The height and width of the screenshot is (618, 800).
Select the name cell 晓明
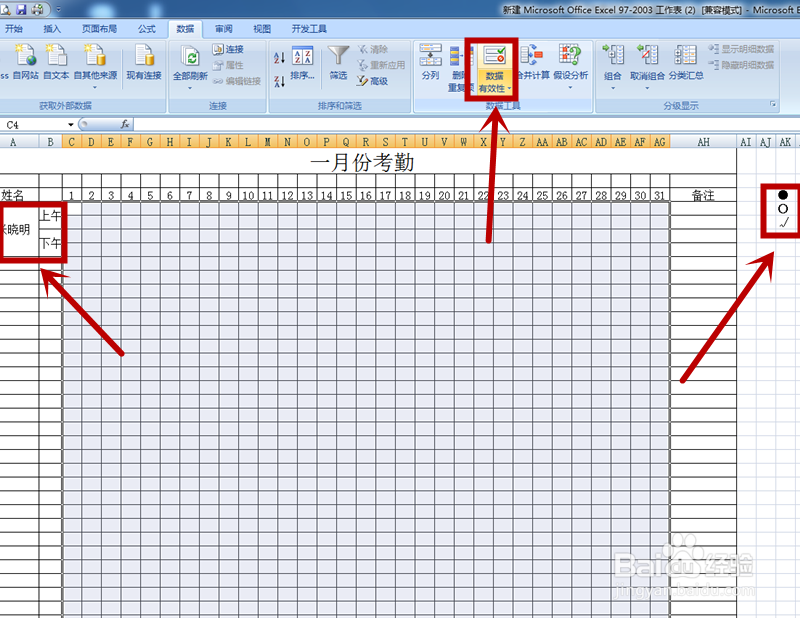click(x=19, y=229)
